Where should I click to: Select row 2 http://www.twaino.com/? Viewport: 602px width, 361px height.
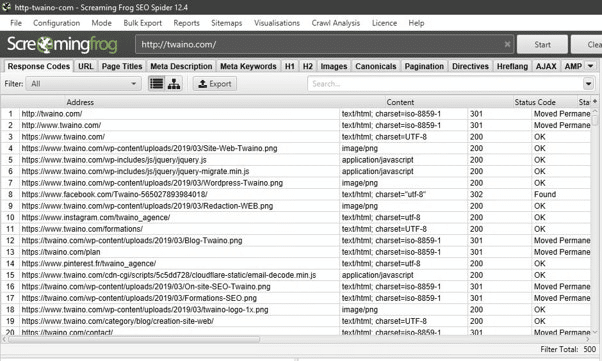296,125
